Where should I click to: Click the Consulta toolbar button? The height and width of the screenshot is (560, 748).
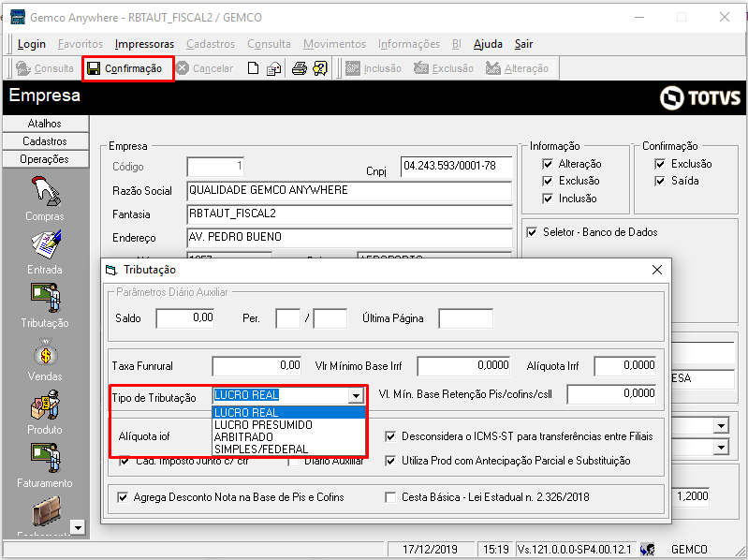pos(45,68)
